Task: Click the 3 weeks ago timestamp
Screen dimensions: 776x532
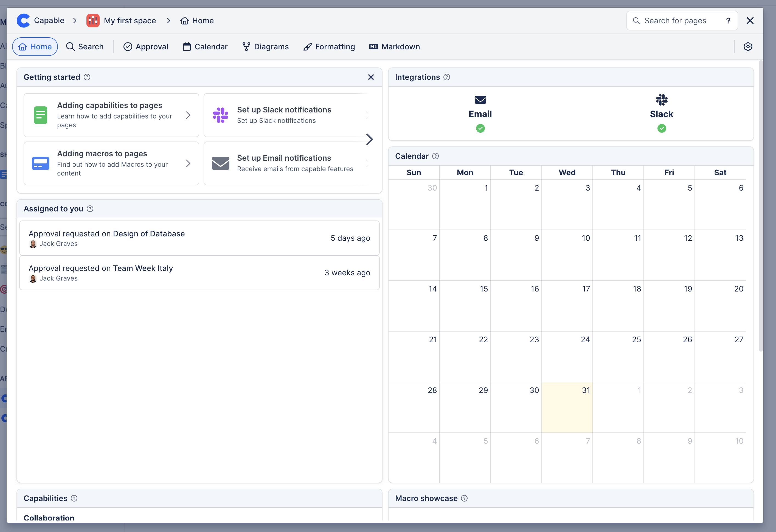Action: (x=347, y=273)
